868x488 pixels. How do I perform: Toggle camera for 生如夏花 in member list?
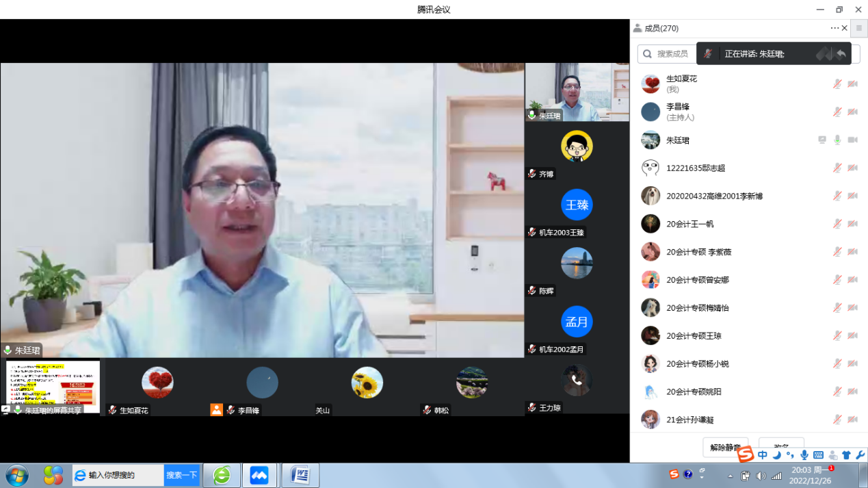point(852,84)
